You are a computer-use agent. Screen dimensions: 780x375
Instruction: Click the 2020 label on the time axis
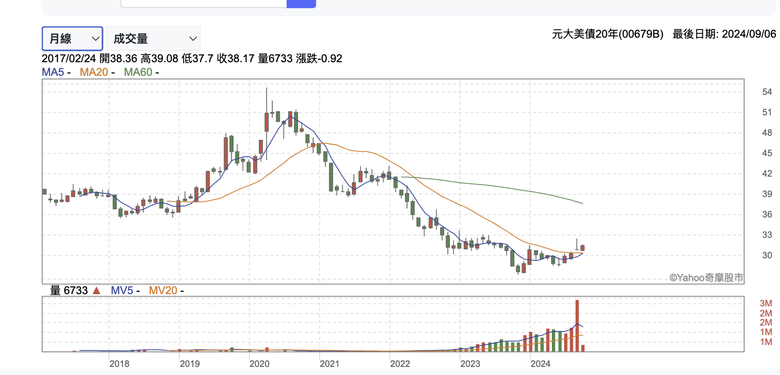point(259,364)
